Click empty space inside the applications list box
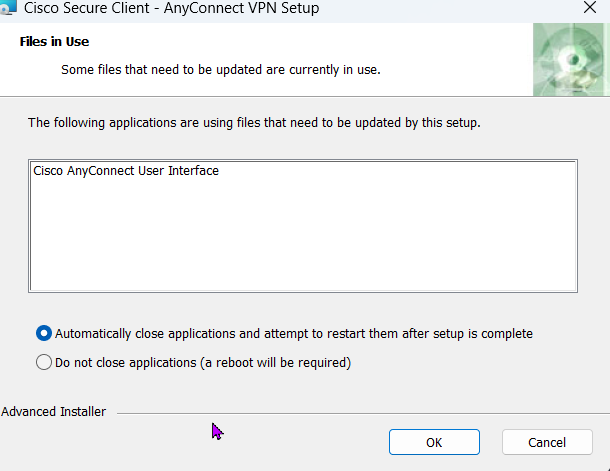Viewport: 610px width, 471px height. (300, 240)
